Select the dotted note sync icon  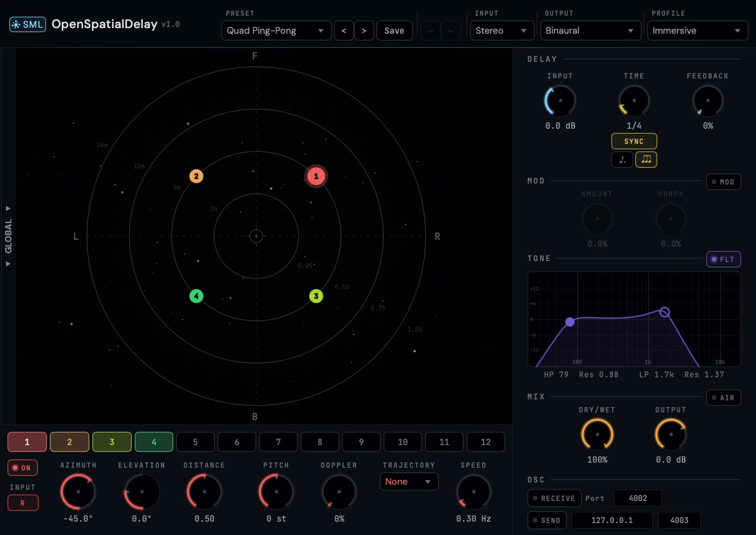[x=622, y=160]
